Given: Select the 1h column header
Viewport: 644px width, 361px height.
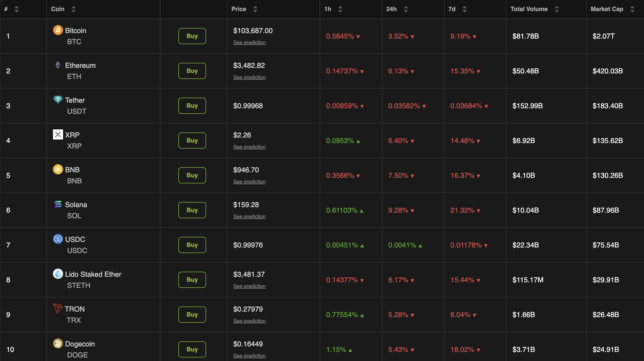Looking at the screenshot, I should pyautogui.click(x=328, y=9).
